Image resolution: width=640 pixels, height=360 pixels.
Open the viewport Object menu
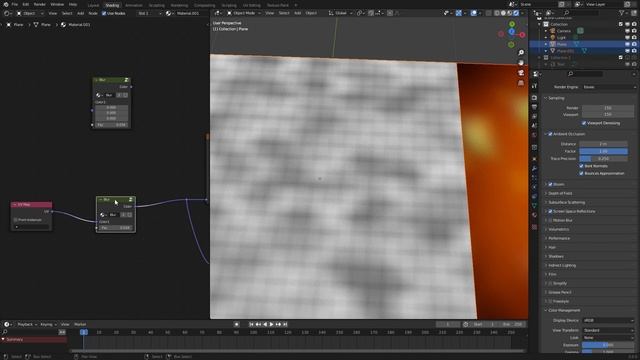click(311, 13)
